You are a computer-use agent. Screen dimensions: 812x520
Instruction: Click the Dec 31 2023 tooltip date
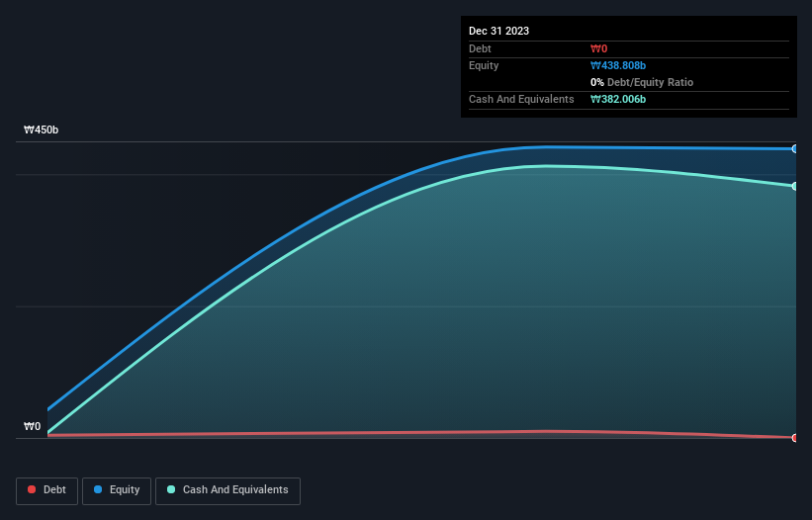[498, 31]
